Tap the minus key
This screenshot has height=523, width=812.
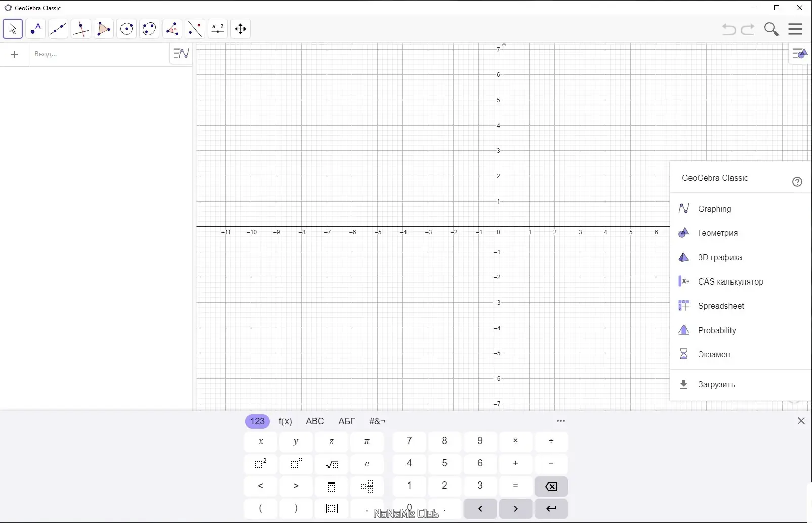coord(551,463)
